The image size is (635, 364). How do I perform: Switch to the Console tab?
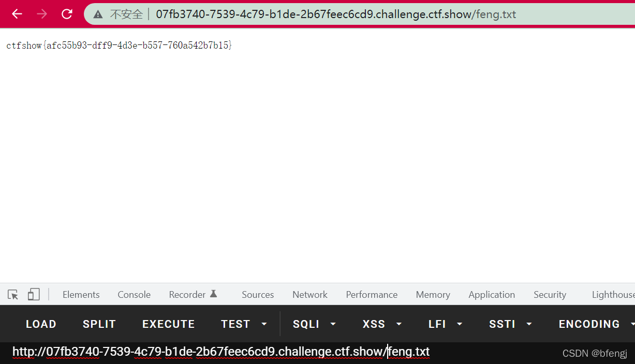[x=134, y=295]
